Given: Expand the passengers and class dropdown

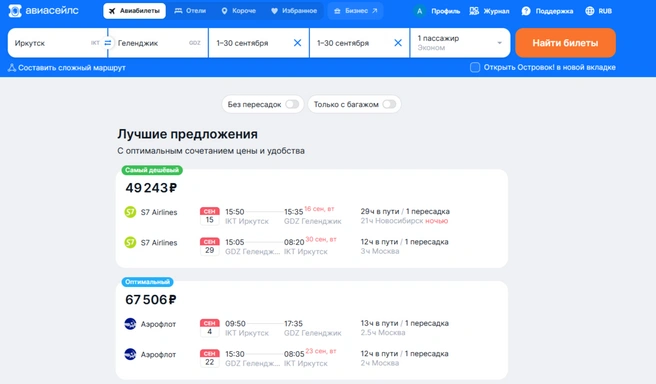Looking at the screenshot, I should click(460, 43).
